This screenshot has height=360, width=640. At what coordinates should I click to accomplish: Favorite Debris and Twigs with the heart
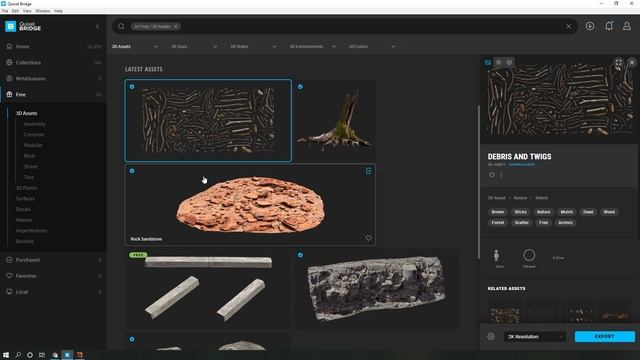coord(492,175)
